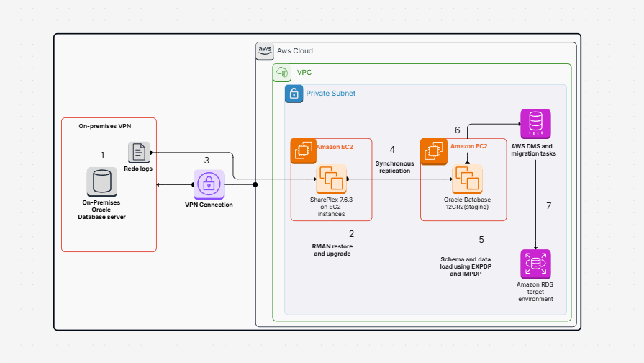This screenshot has width=644, height=363.
Task: Click the Redo logs document icon
Action: pos(139,153)
